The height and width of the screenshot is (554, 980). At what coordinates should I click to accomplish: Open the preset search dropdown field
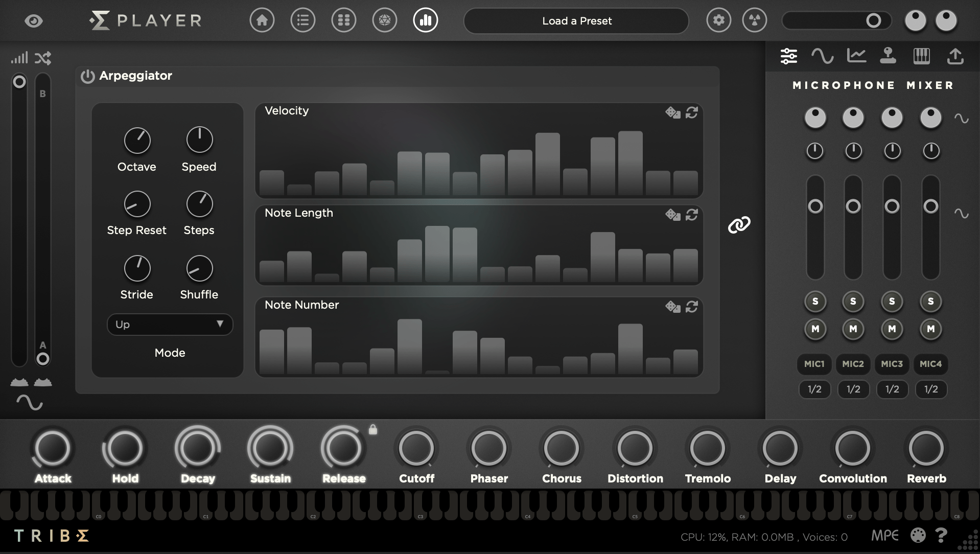[x=837, y=20]
